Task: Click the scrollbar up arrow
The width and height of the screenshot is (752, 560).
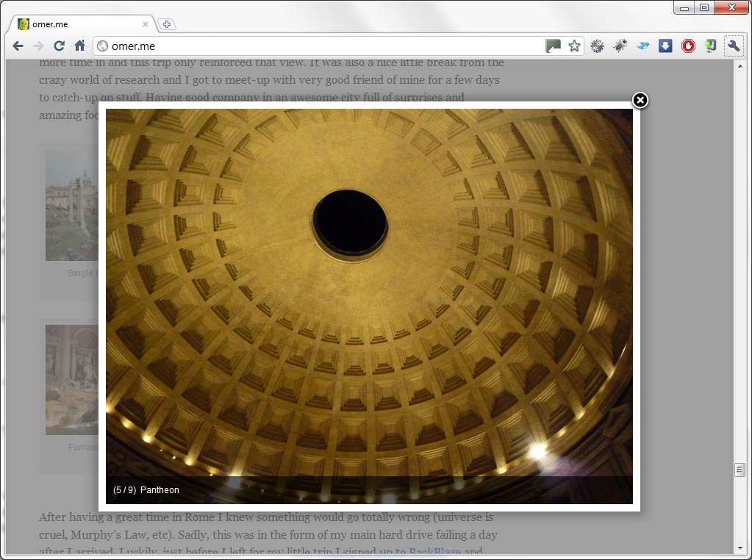Action: (x=740, y=65)
